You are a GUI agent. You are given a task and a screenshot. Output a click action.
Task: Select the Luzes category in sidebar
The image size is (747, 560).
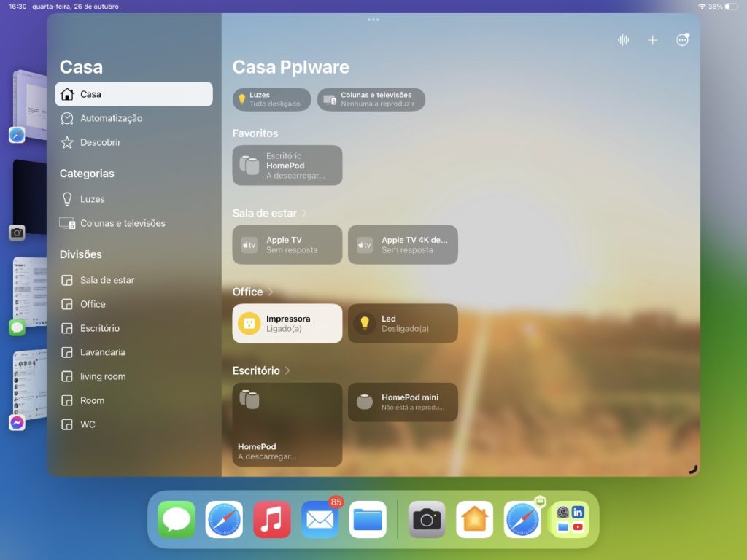pyautogui.click(x=134, y=199)
